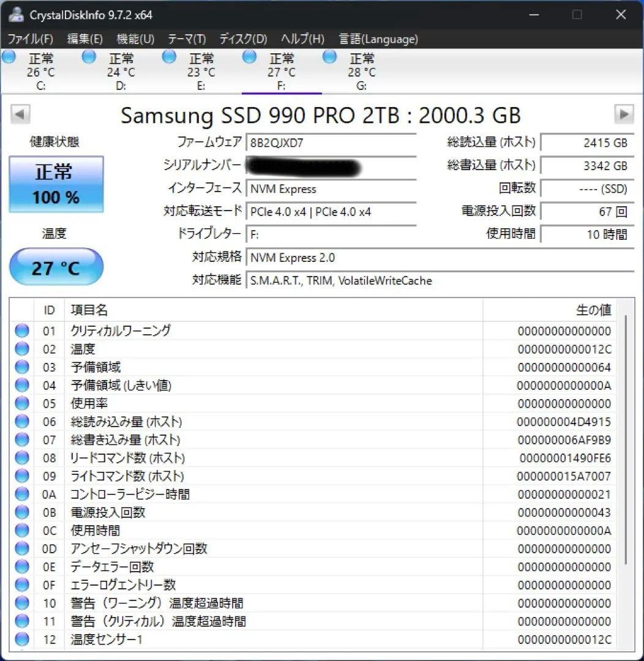644x661 pixels.
Task: Select drive E: status orb
Action: 170,58
